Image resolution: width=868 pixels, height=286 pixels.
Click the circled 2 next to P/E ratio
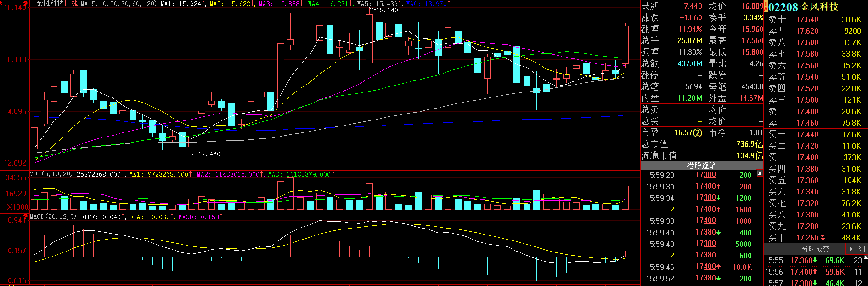pyautogui.click(x=698, y=133)
